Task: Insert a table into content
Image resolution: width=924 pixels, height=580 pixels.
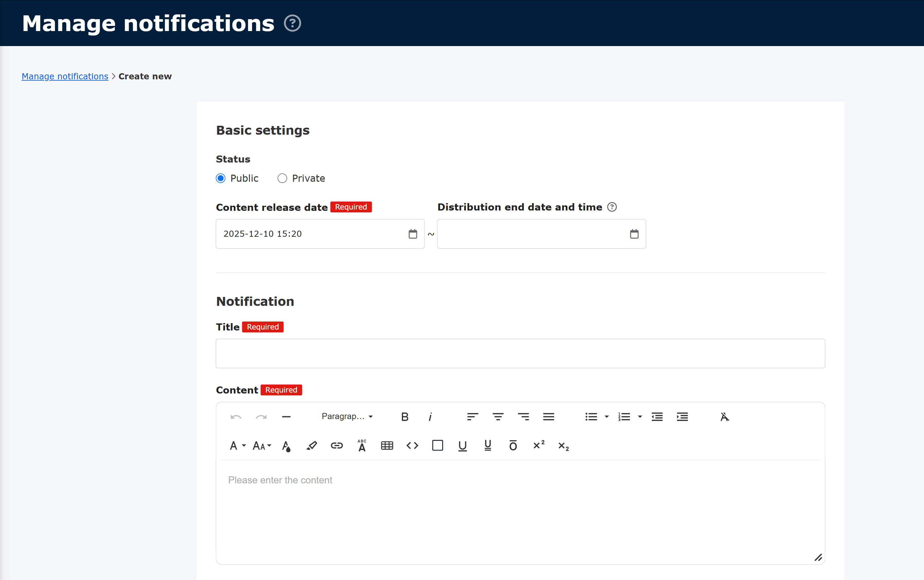Action: 386,445
